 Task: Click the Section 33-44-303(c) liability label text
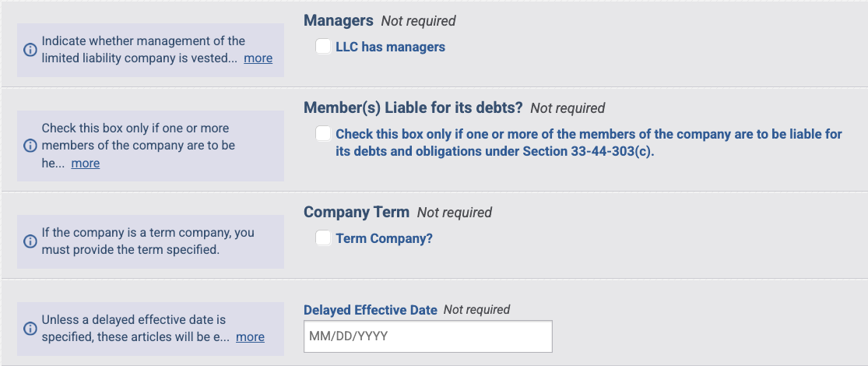pyautogui.click(x=589, y=143)
